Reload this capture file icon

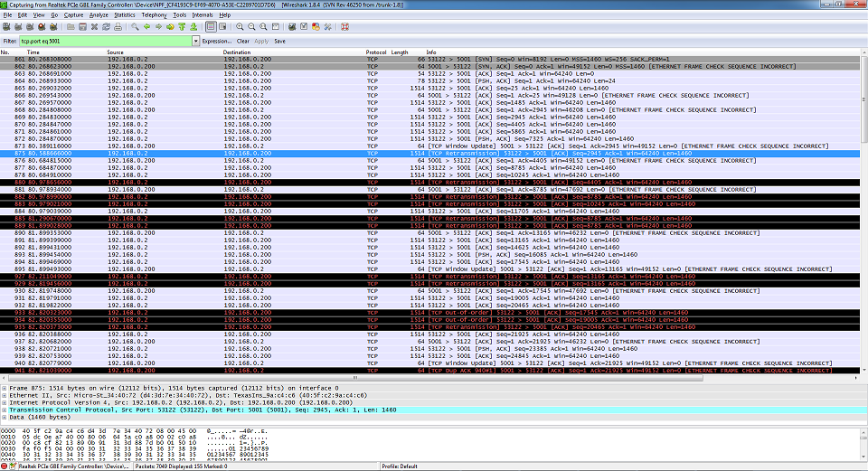tap(106, 26)
